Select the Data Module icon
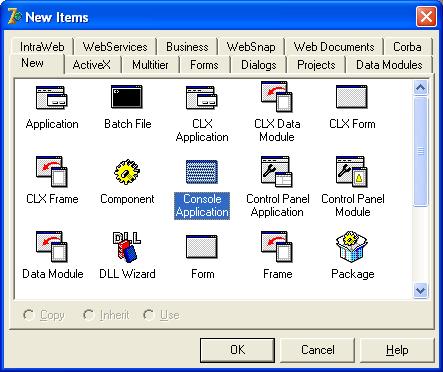This screenshot has height=372, width=443. tap(52, 247)
